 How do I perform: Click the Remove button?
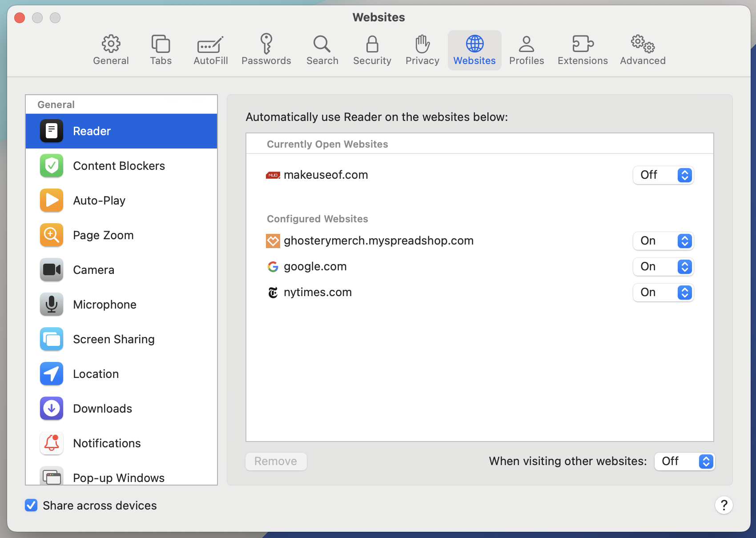pos(276,461)
